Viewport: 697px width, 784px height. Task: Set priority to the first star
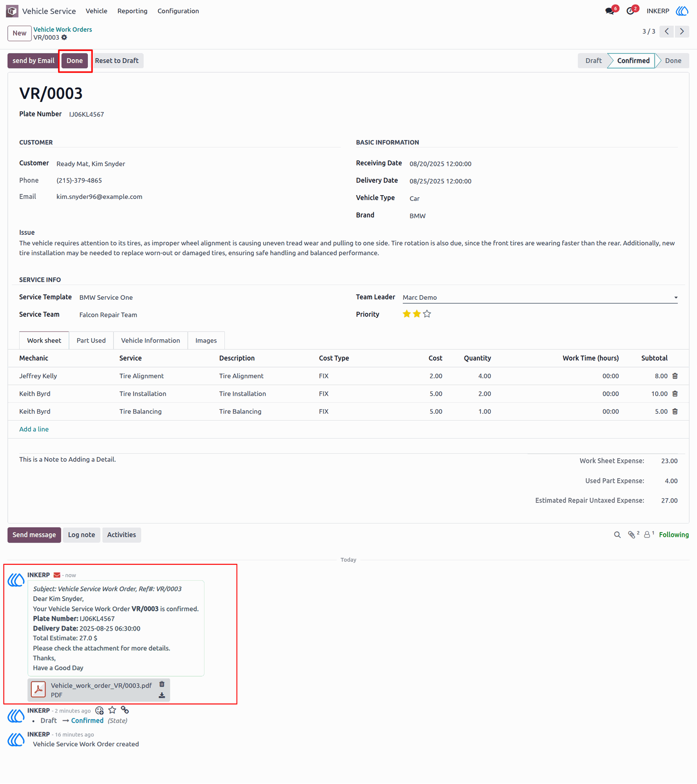point(406,314)
